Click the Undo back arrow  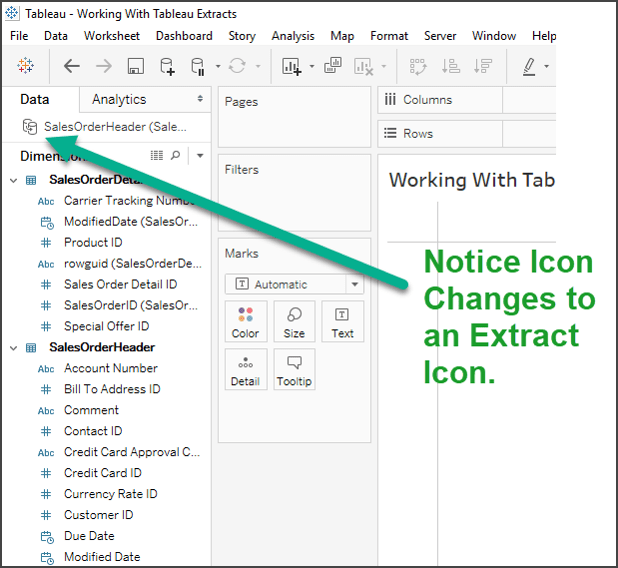coord(72,66)
